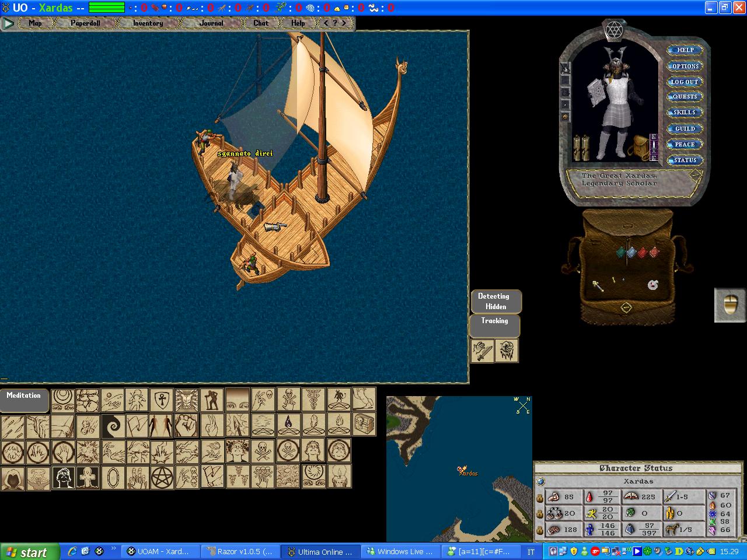The width and height of the screenshot is (747, 560).
Task: Select the blue spellbook in backpack
Action: (x=631, y=252)
